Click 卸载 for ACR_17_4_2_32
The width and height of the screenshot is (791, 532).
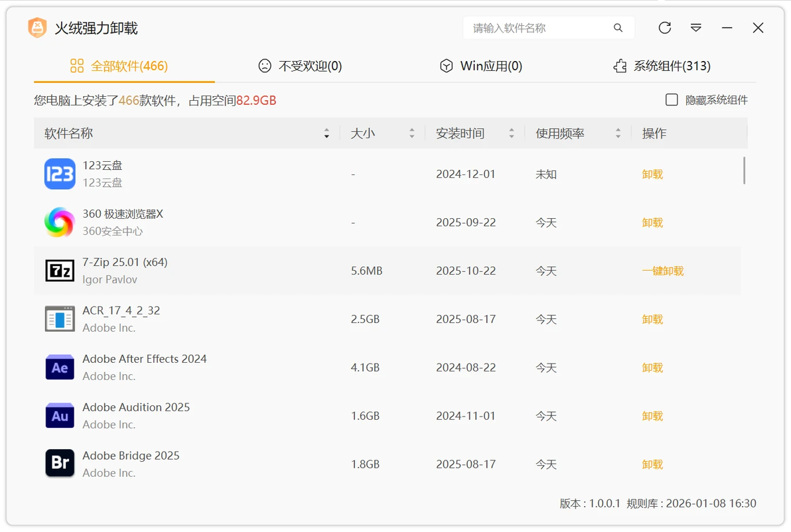(652, 319)
